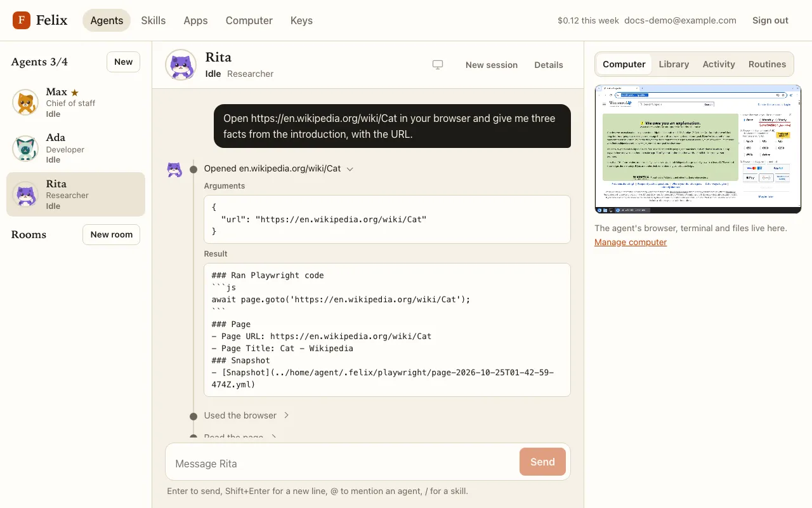Click the docs-demo@example.com account email
The width and height of the screenshot is (812, 508).
click(x=680, y=20)
